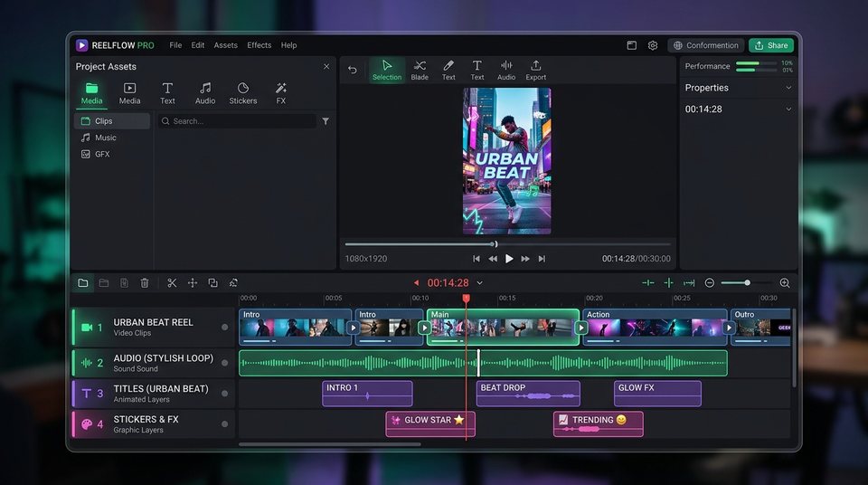The image size is (868, 485).
Task: Toggle the AUDIO (STYLISH LOOP) track dot
Action: pyautogui.click(x=225, y=363)
